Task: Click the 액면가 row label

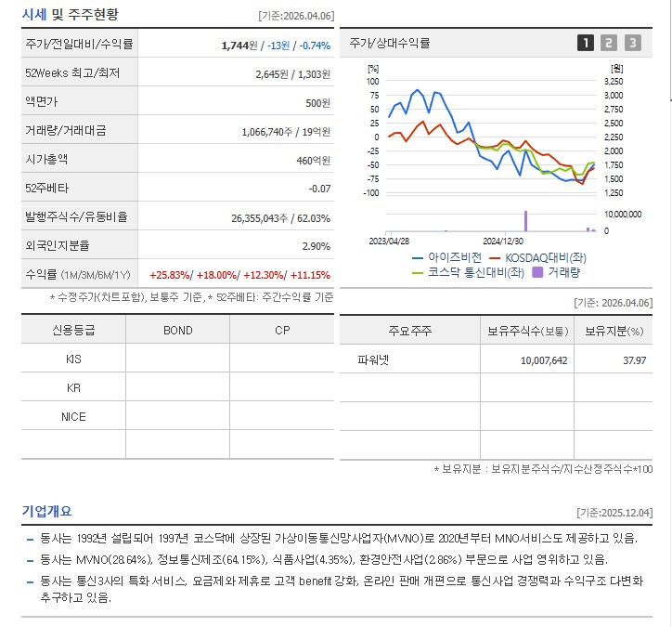Action: pyautogui.click(x=41, y=101)
